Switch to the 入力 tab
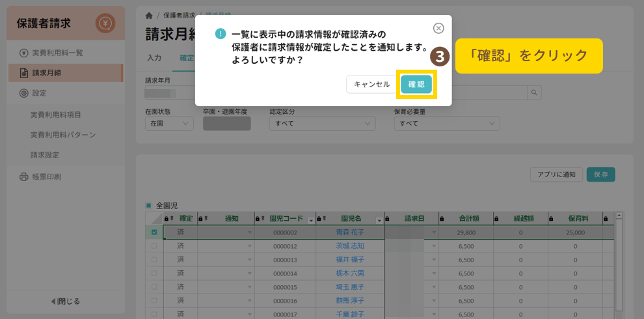Screen dimensions: 644x319 pyautogui.click(x=154, y=58)
